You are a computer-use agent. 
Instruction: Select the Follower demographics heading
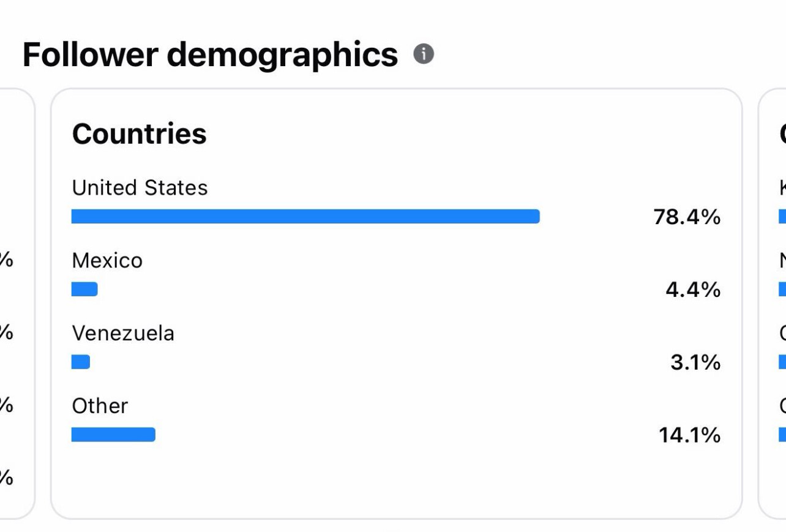pos(210,54)
